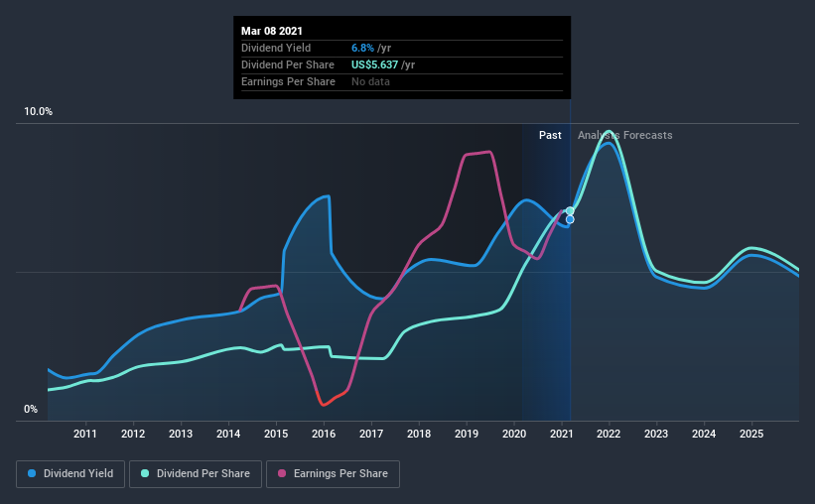Click the teal Dividend Per Share legend dot
The image size is (815, 504).
tap(145, 473)
